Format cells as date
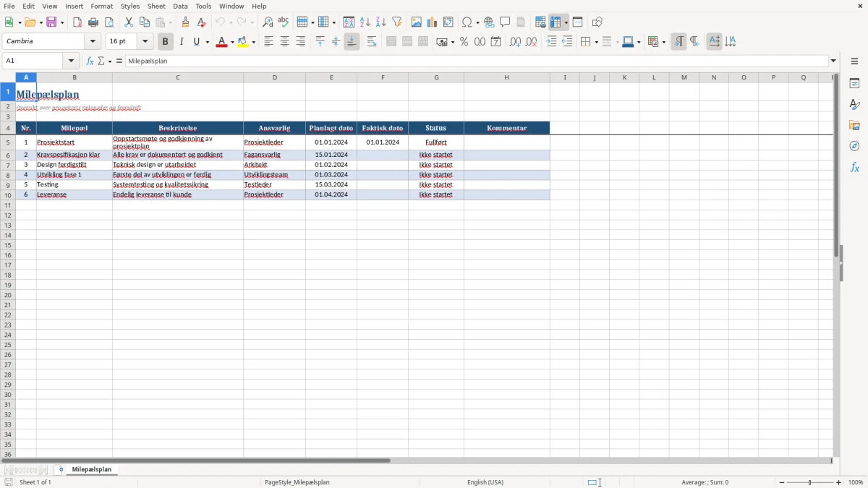The height and width of the screenshot is (488, 868). click(495, 42)
